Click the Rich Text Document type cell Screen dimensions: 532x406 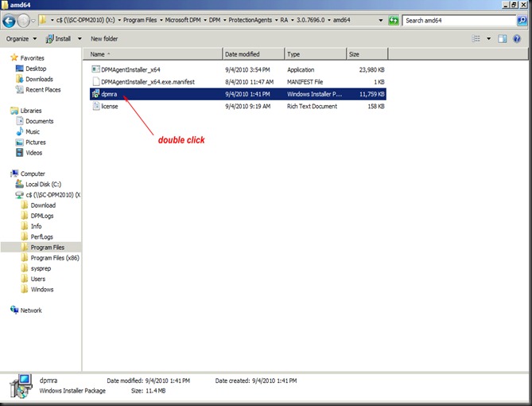312,107
